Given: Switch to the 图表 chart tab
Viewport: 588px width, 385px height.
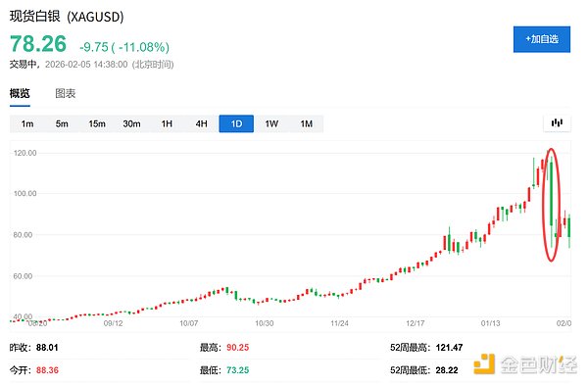Looking at the screenshot, I should [66, 93].
